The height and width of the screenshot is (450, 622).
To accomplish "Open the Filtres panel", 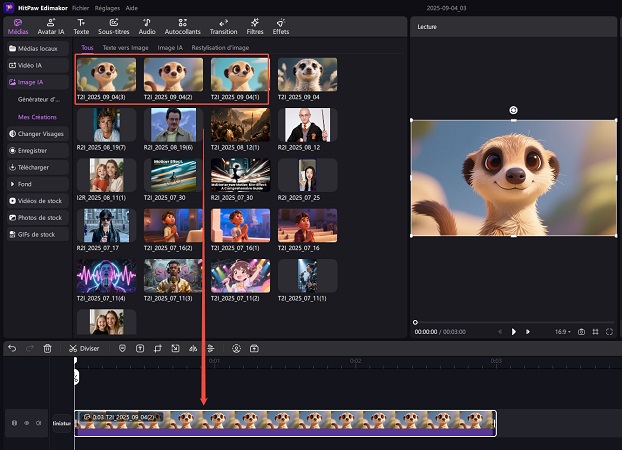I will click(x=255, y=27).
